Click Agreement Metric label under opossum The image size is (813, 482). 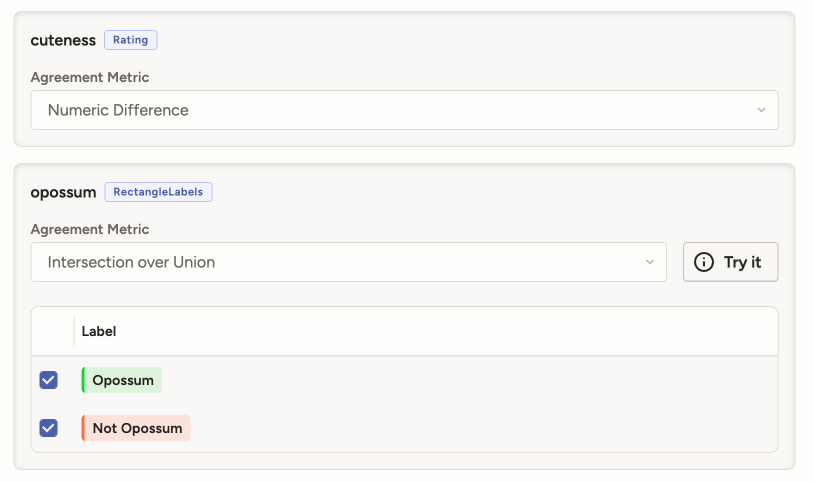90,229
